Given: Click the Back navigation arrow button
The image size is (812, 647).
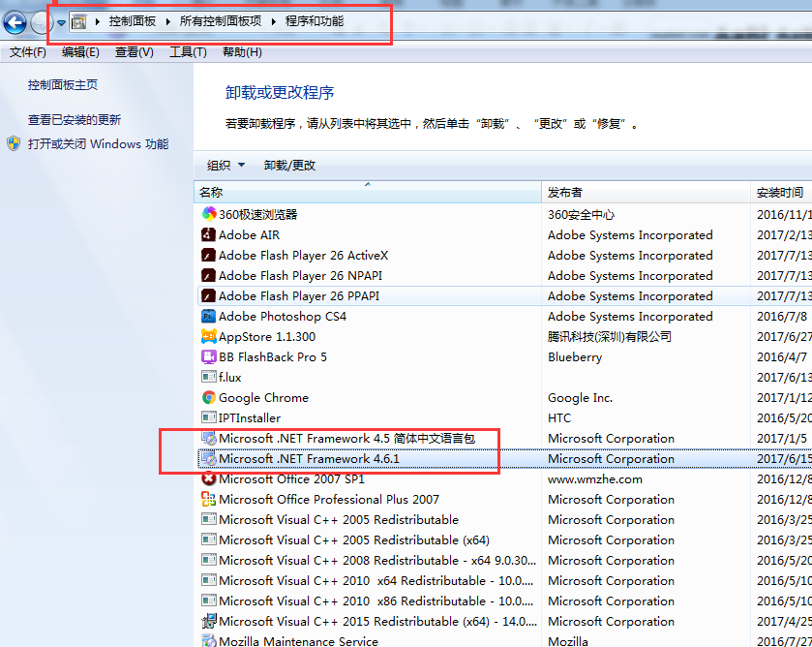Looking at the screenshot, I should coord(15,23).
